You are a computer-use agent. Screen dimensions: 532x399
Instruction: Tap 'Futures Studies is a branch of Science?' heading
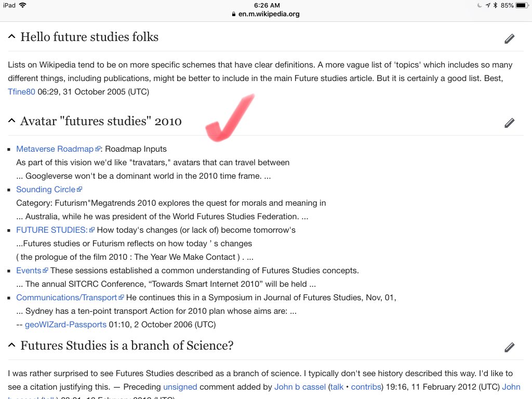(x=127, y=345)
